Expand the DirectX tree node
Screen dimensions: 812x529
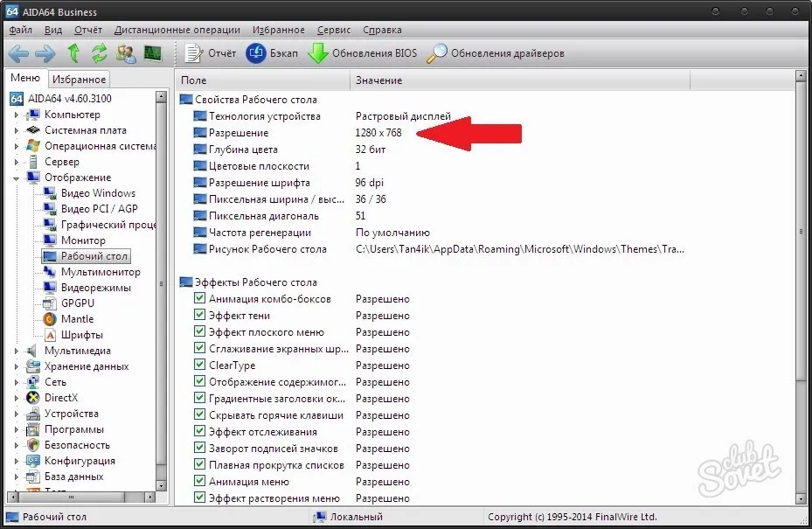[x=16, y=398]
